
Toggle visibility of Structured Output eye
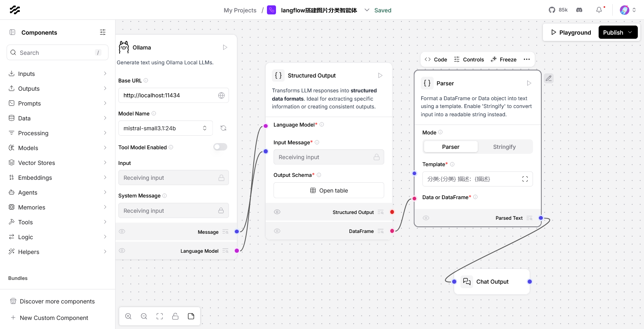click(x=277, y=212)
